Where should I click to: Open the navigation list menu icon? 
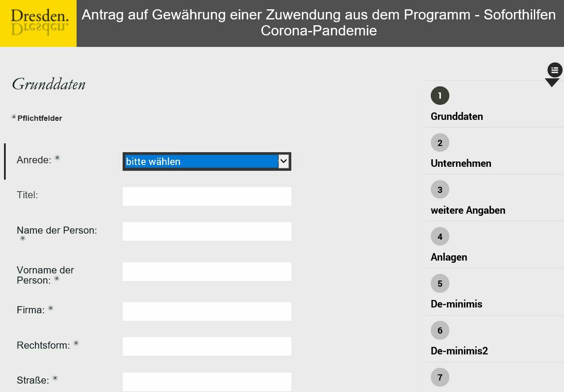(x=555, y=70)
